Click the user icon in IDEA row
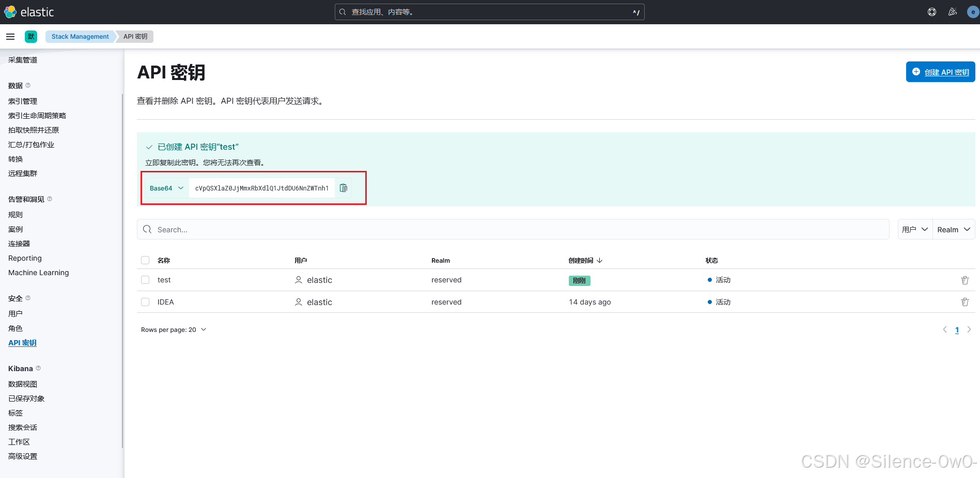Screen dimensions: 980x478 click(x=299, y=302)
